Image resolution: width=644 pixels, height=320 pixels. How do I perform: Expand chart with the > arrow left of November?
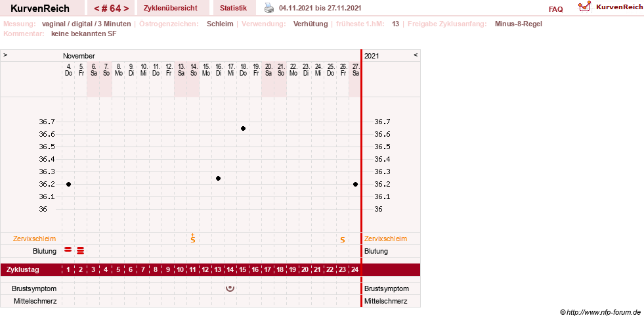(x=5, y=55)
